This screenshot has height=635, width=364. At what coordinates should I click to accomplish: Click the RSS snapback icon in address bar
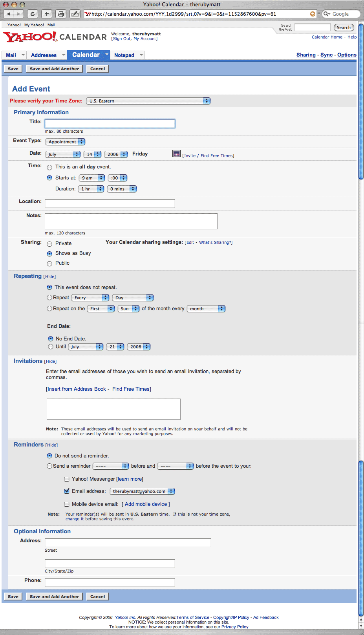tap(313, 14)
